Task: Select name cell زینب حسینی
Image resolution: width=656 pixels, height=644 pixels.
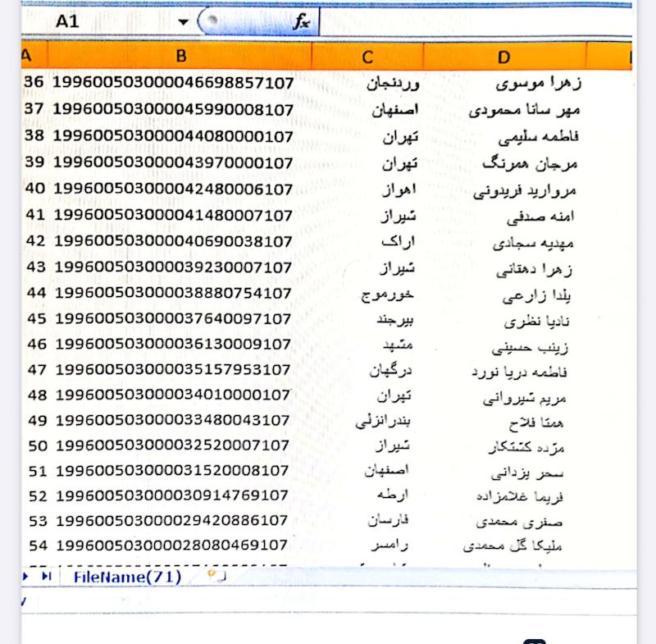Action: point(530,348)
